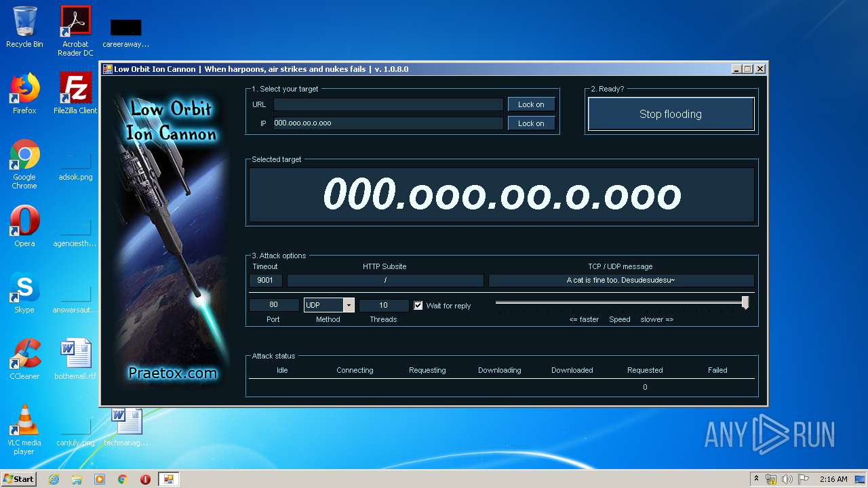Viewport: 868px width, 488px height.
Task: Click the Praetox.com link in the banner
Action: click(173, 373)
